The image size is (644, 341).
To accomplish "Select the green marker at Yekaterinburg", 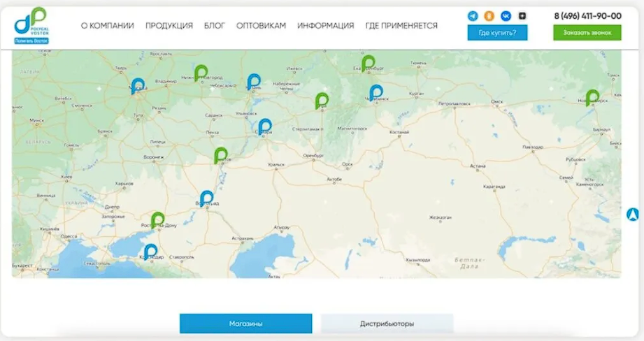I will pyautogui.click(x=368, y=62).
